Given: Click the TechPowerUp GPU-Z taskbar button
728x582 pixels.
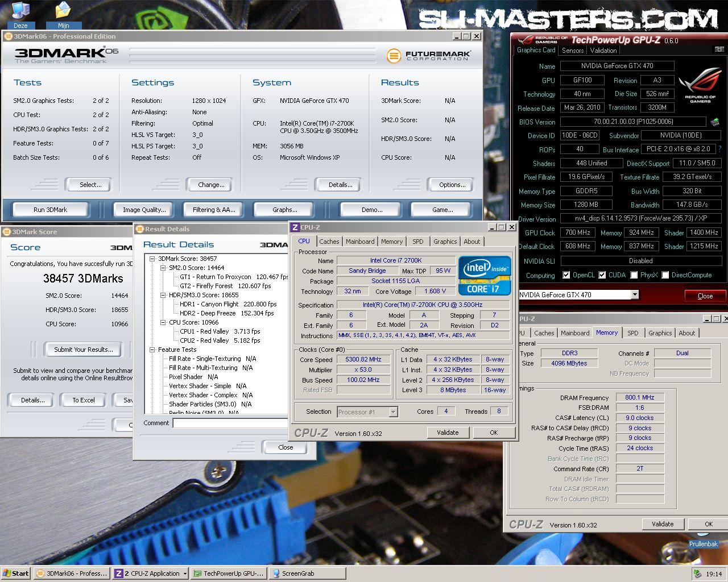Looking at the screenshot, I should pyautogui.click(x=228, y=573).
